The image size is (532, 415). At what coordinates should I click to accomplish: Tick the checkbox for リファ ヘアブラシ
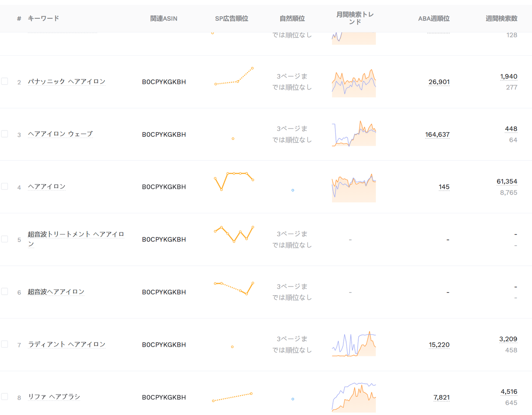pos(5,397)
